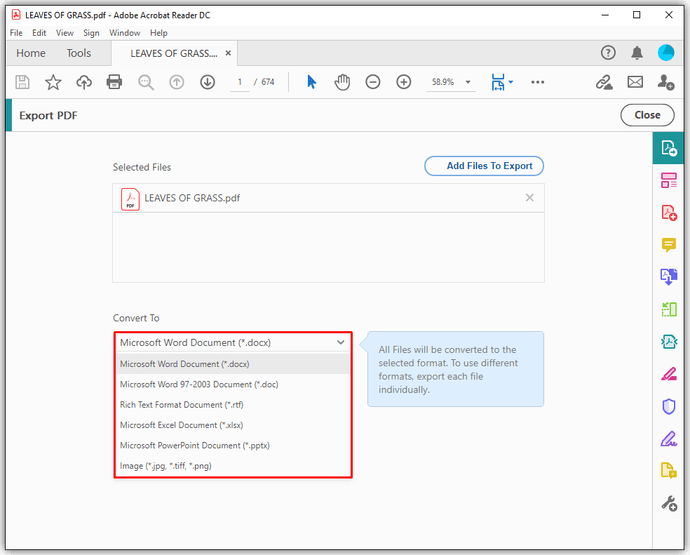Select the LEAVES OF GRASS.pdf file row

pos(328,198)
